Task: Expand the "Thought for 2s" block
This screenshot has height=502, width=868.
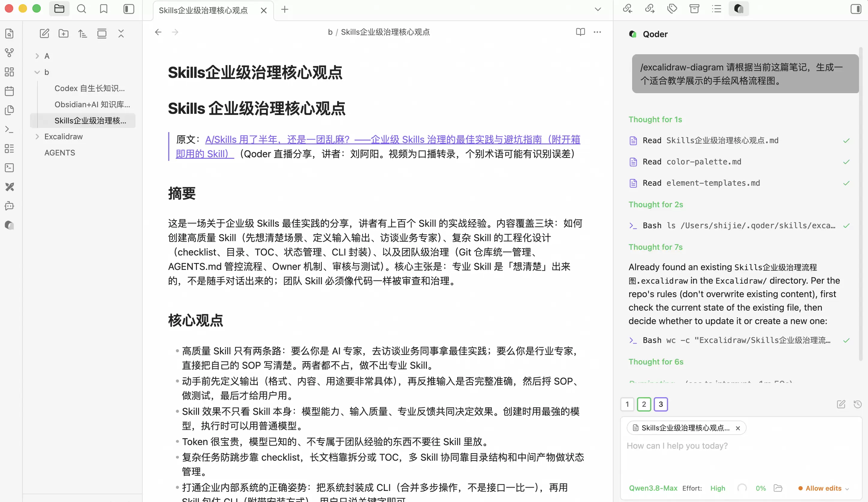Action: point(656,205)
